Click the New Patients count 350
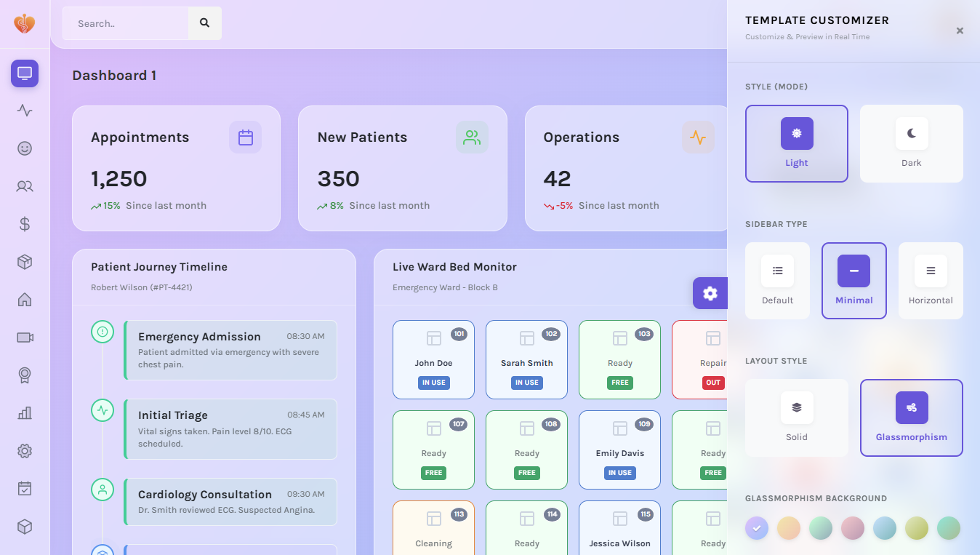This screenshot has height=555, width=980. 339,178
